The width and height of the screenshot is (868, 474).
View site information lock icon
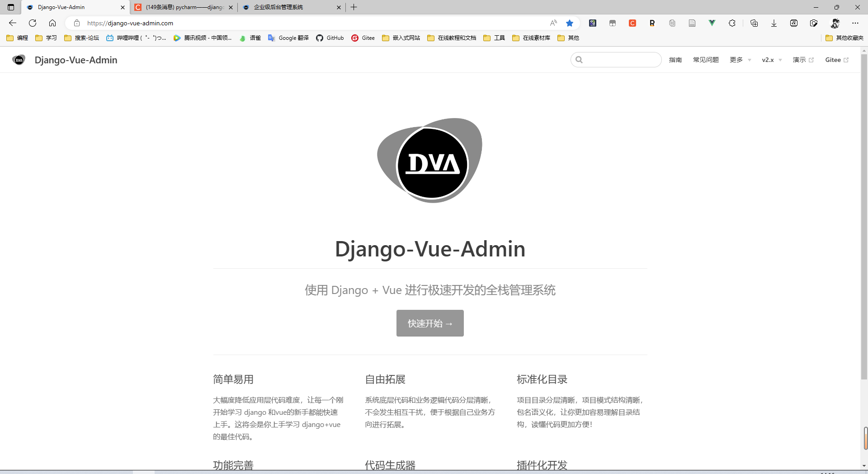(77, 23)
